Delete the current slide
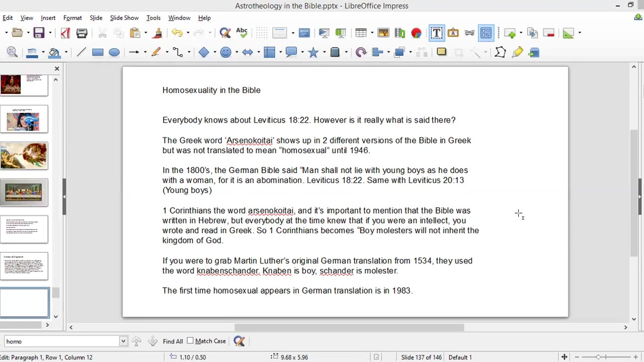This screenshot has width=644, height=362. pos(549,33)
